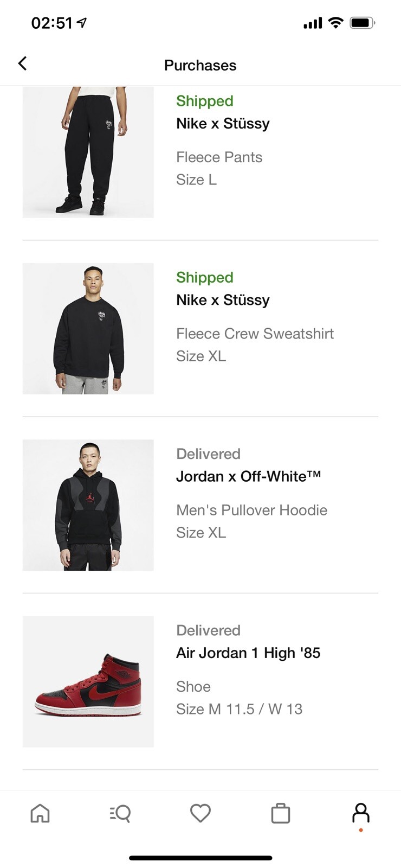The height and width of the screenshot is (868, 401).
Task: Open the shopping Bag icon
Action: pos(281,813)
